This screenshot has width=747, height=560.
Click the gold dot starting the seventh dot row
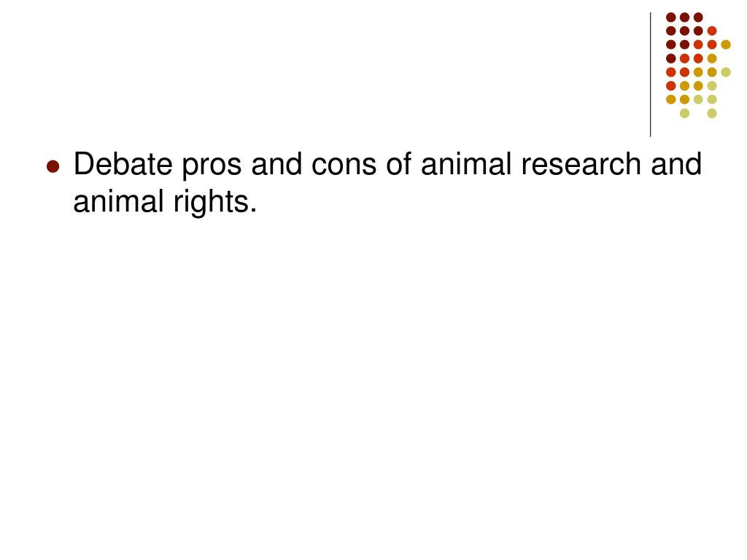tap(671, 99)
